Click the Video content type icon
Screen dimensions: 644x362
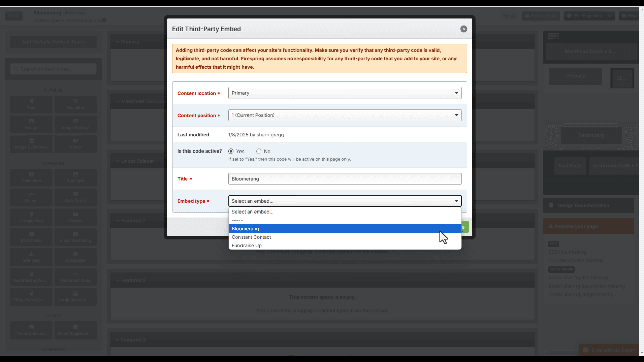75,144
